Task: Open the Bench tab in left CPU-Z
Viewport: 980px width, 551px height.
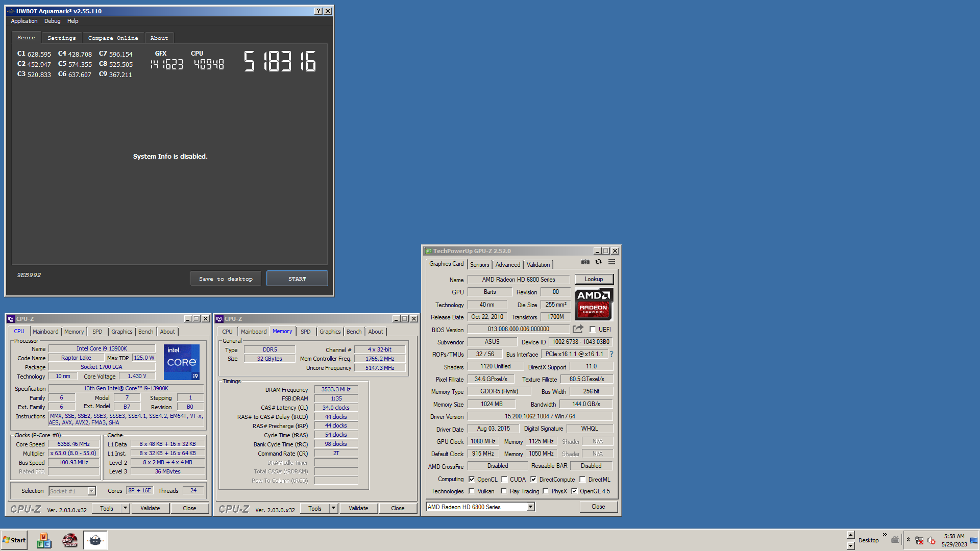Action: click(145, 332)
